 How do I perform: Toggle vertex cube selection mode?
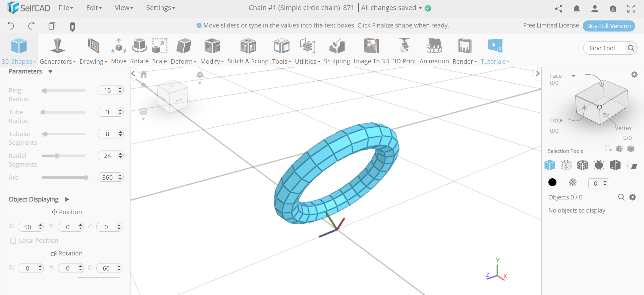(599, 165)
